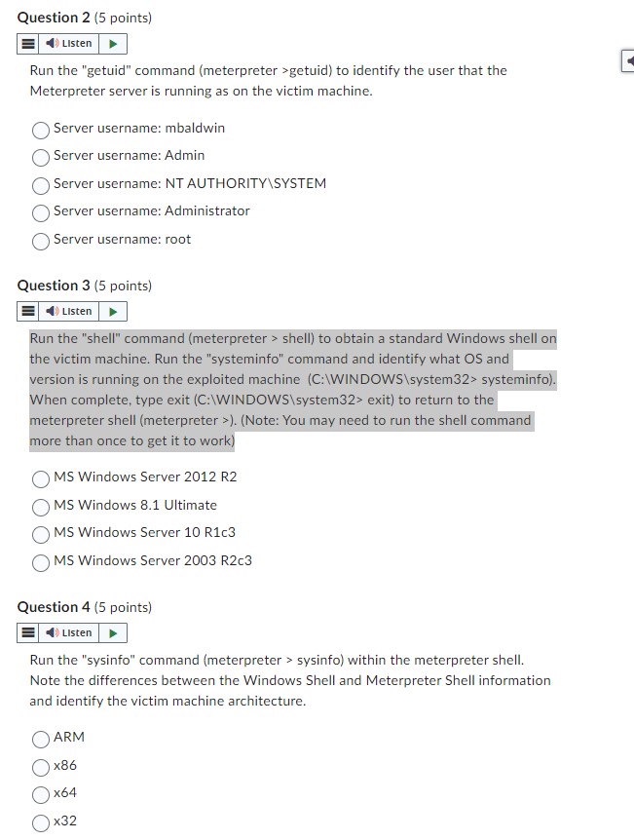Select answer Server username: mbaldwin
The width and height of the screenshot is (634, 840).
40,130
